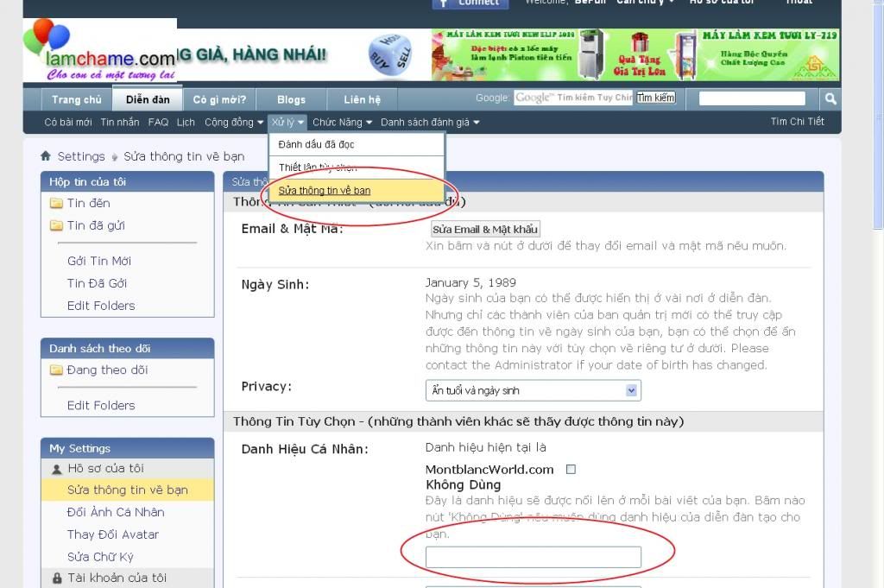Click the Facebook Connect icon

pos(445,3)
